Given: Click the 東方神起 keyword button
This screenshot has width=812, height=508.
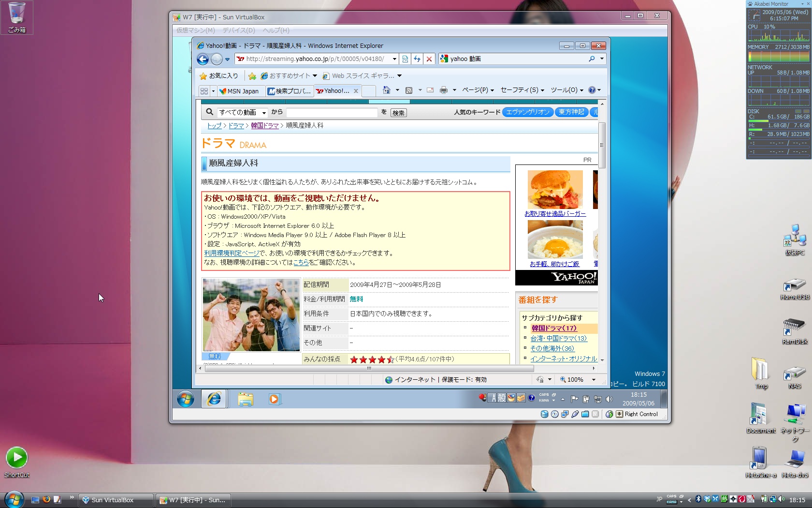Looking at the screenshot, I should pyautogui.click(x=571, y=112).
